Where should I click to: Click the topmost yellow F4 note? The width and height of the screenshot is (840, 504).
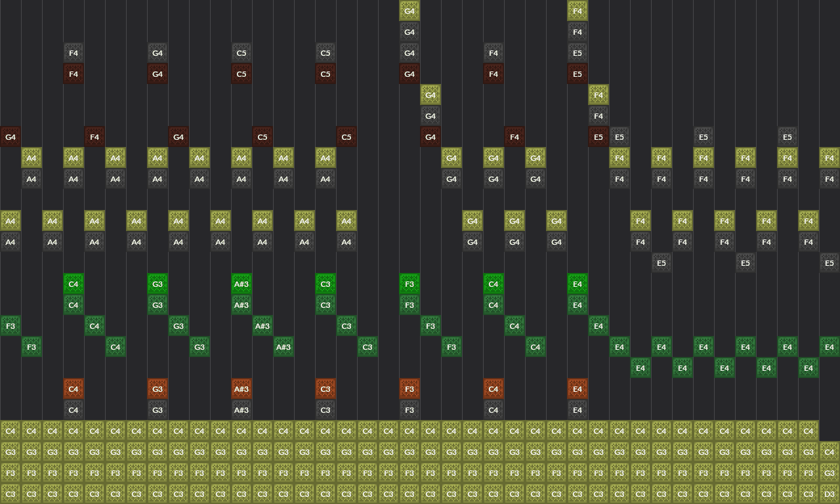577,11
